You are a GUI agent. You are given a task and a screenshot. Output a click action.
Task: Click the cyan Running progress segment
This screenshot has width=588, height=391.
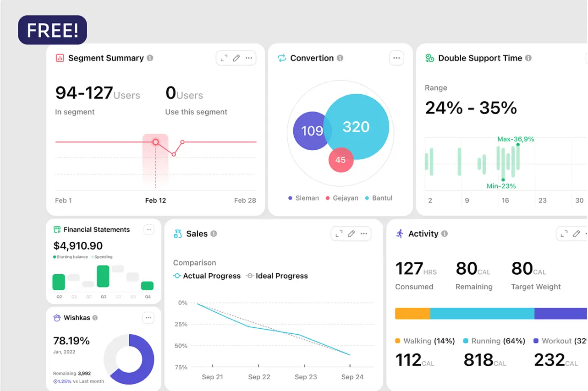pyautogui.click(x=482, y=314)
